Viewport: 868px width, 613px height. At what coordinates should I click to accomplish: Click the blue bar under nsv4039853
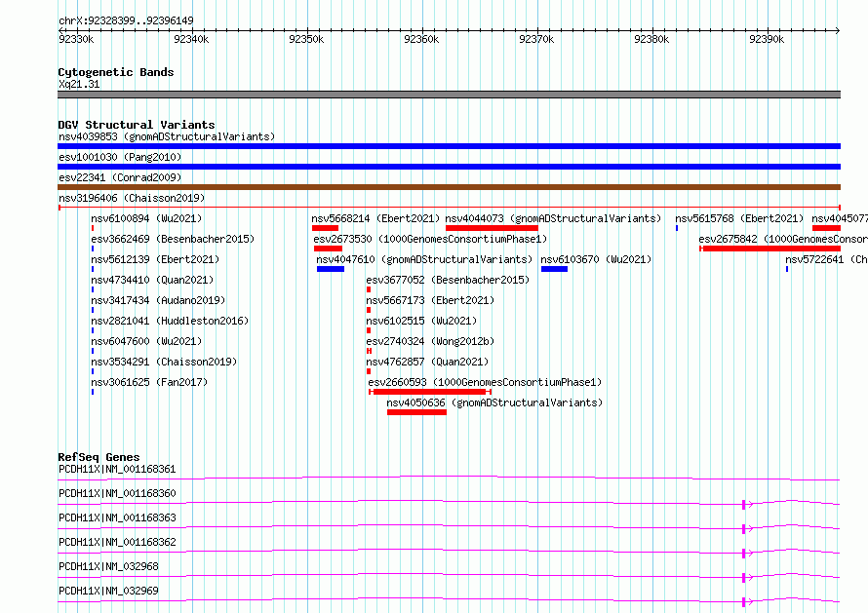coord(449,146)
